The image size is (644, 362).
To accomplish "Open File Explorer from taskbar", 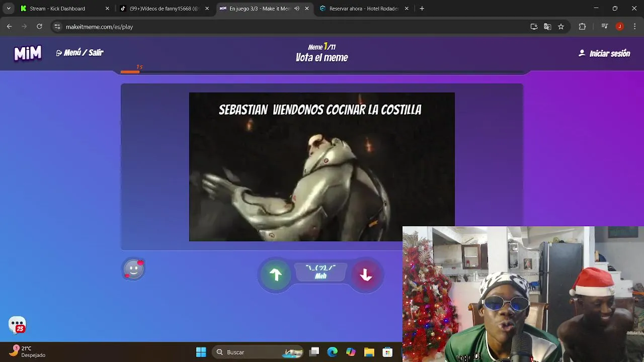I will [x=369, y=352].
